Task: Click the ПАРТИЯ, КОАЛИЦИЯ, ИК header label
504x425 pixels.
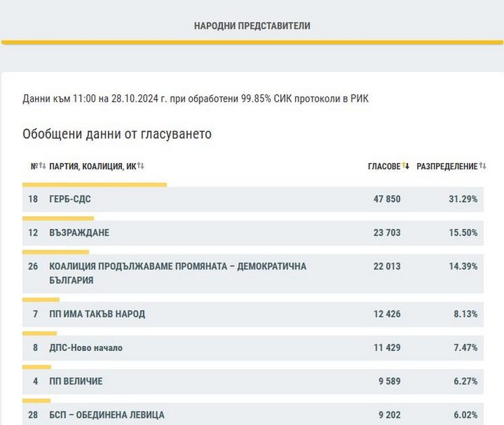Action: pos(92,166)
